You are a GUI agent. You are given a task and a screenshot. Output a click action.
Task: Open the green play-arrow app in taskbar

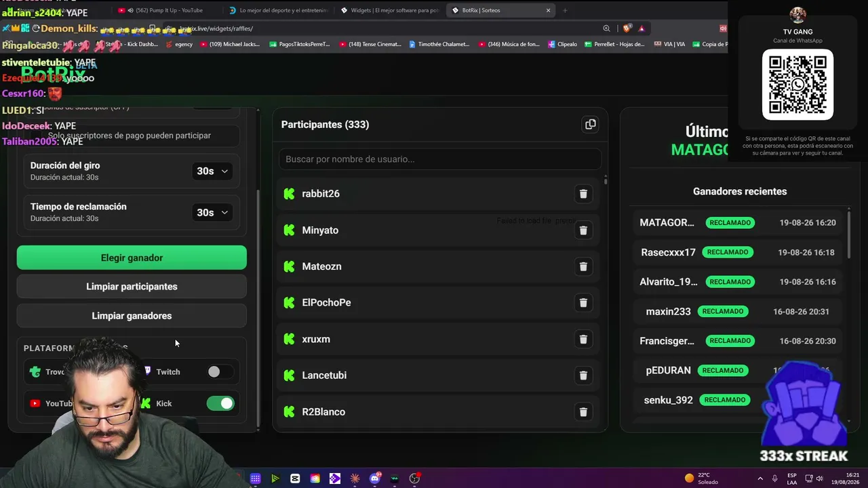click(x=275, y=479)
